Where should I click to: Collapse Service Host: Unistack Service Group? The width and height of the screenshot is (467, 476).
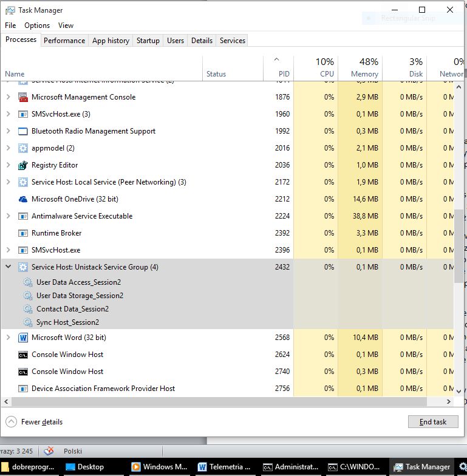click(x=9, y=267)
